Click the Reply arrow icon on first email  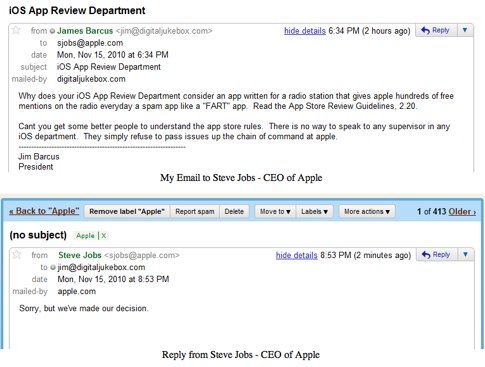[425, 30]
